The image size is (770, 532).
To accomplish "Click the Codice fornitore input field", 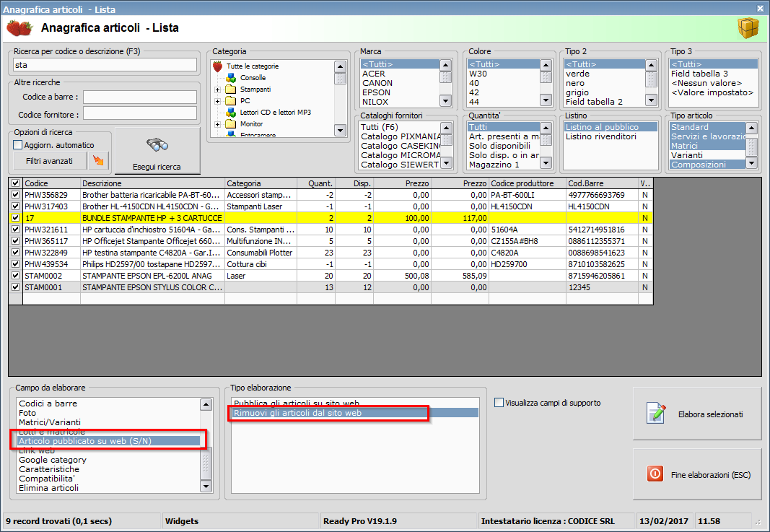I will tap(140, 113).
